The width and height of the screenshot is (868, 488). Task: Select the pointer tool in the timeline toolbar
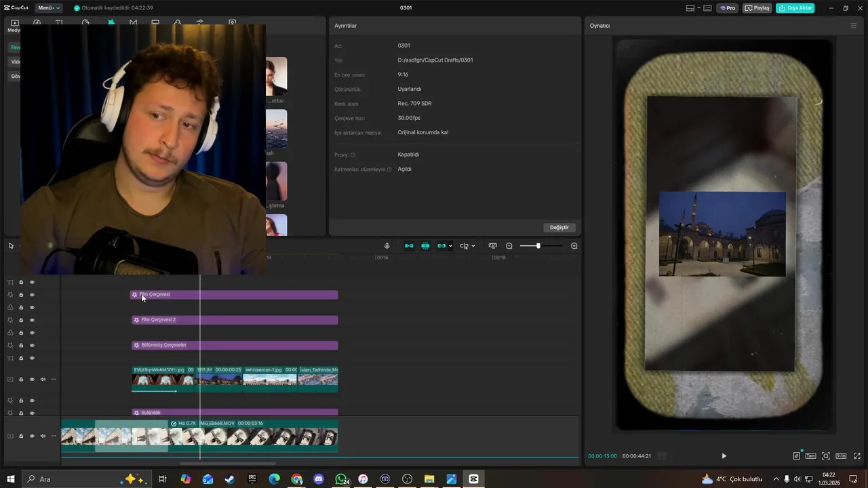[11, 246]
